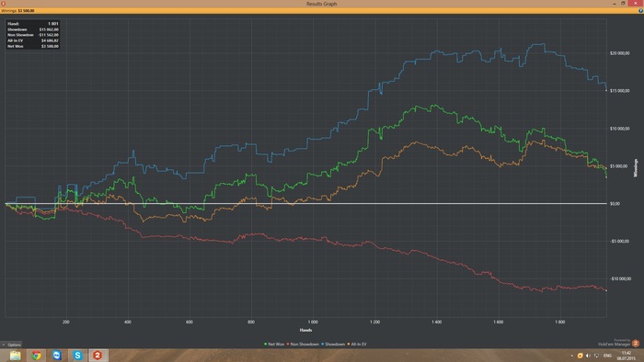The height and width of the screenshot is (362, 644).
Task: Click the 1 400 hands axis tick label
Action: point(437,322)
